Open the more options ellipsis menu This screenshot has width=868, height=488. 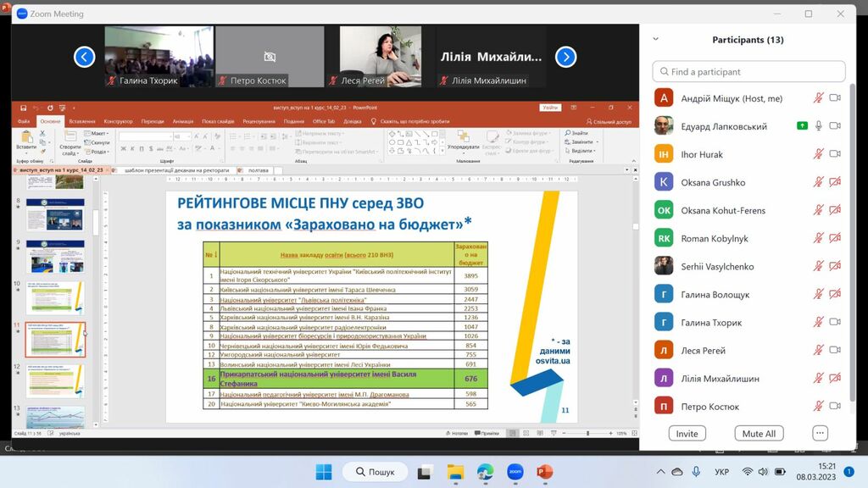tap(819, 433)
